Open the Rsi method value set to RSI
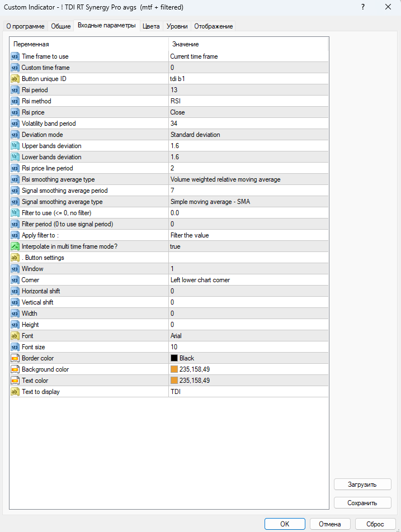 coord(248,101)
